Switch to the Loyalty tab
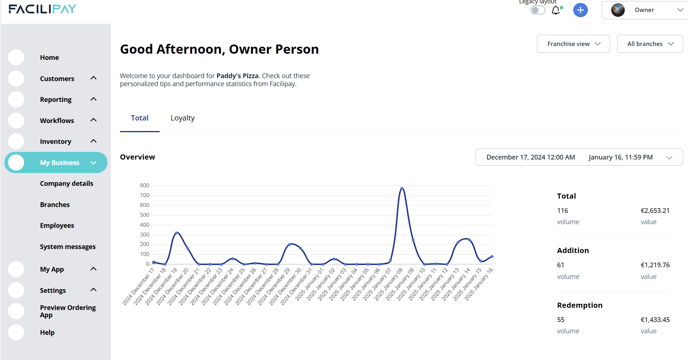Screen dimensions: 688x360 coord(183,118)
